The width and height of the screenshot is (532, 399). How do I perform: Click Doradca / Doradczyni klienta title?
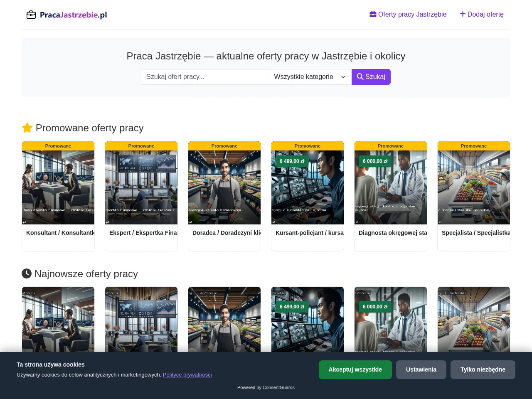tap(227, 233)
